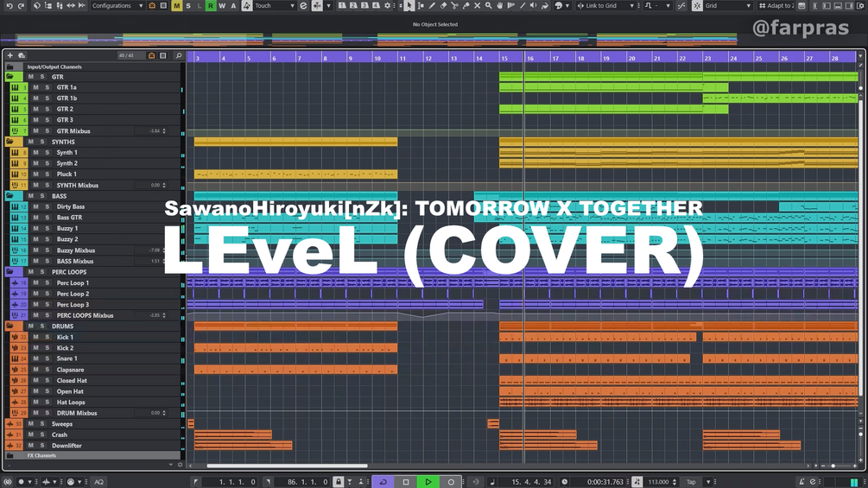This screenshot has height=488, width=868.
Task: Open the Configurations dropdown
Action: [117, 5]
